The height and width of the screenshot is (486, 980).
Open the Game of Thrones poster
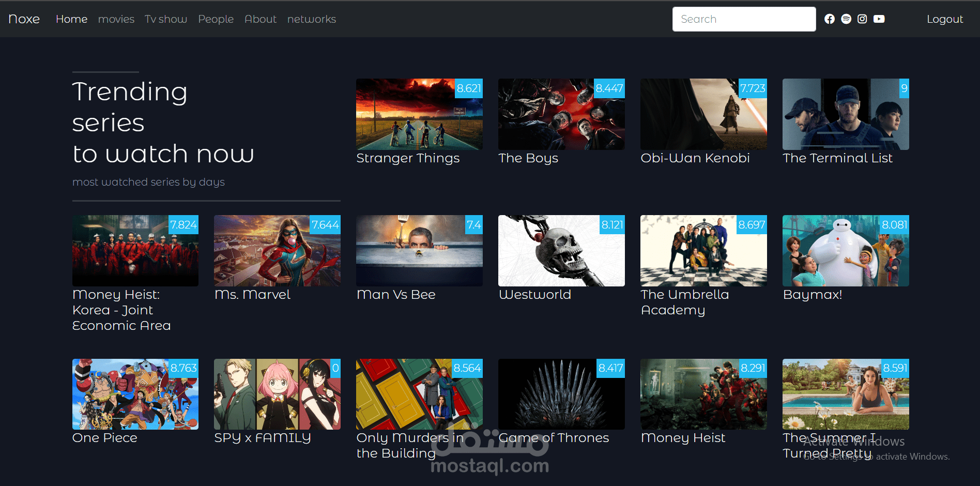561,394
